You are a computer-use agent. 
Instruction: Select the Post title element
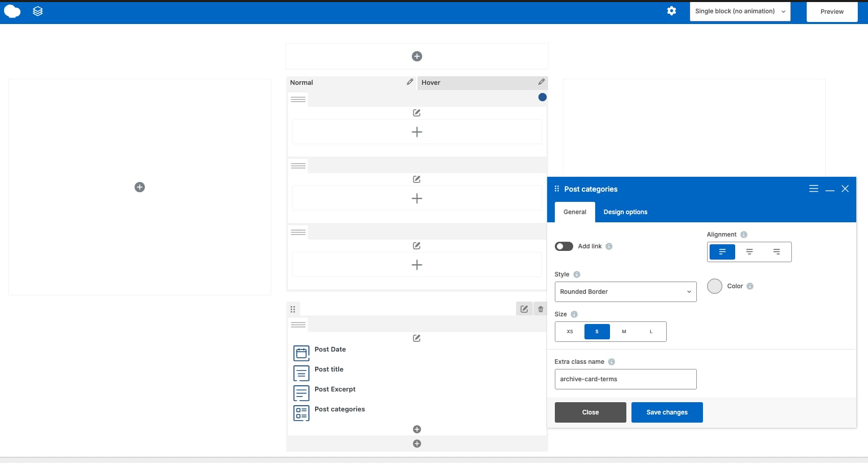tap(329, 369)
